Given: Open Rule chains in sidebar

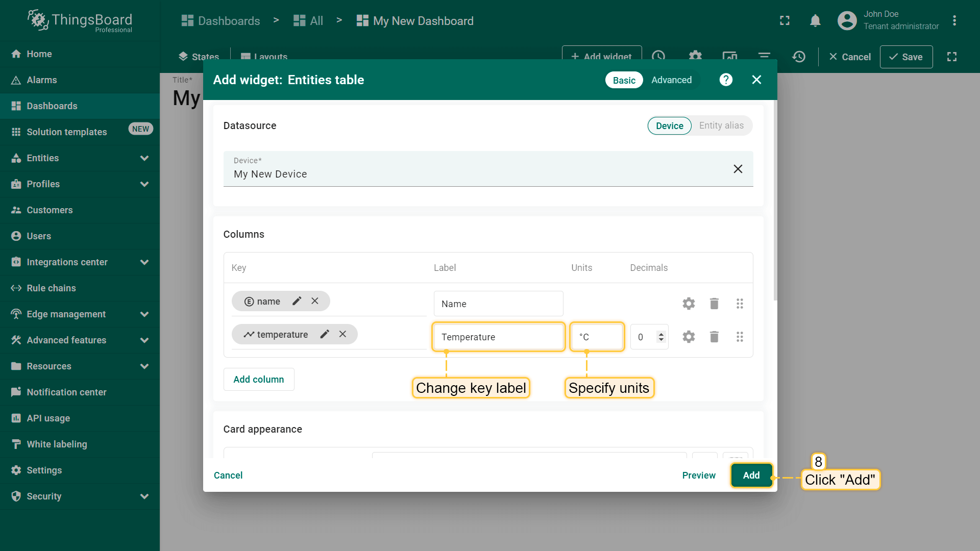Looking at the screenshot, I should point(51,288).
